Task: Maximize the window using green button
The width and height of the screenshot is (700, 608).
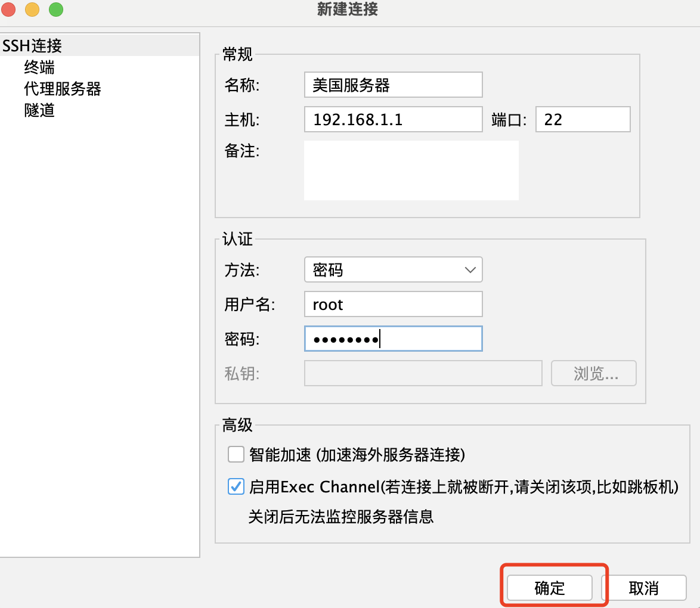Action: [55, 10]
